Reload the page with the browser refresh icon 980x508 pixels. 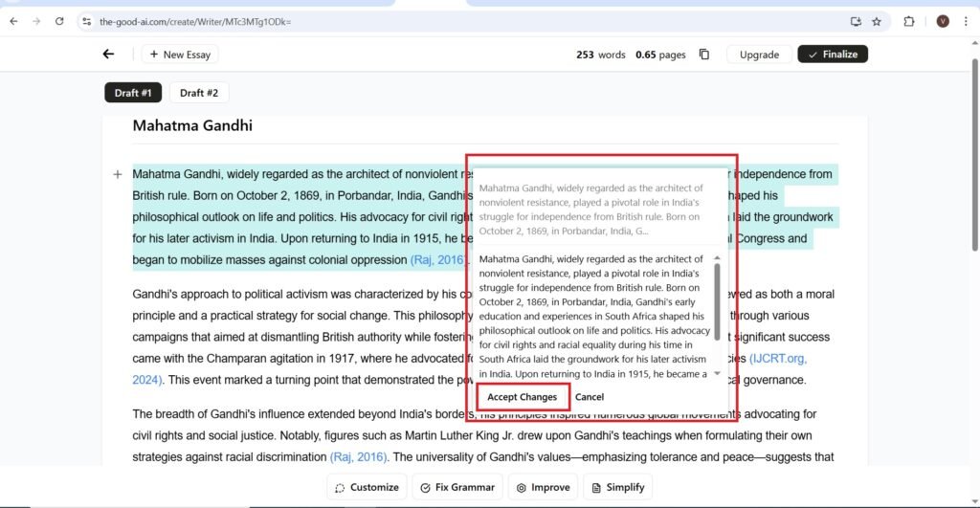pos(59,21)
